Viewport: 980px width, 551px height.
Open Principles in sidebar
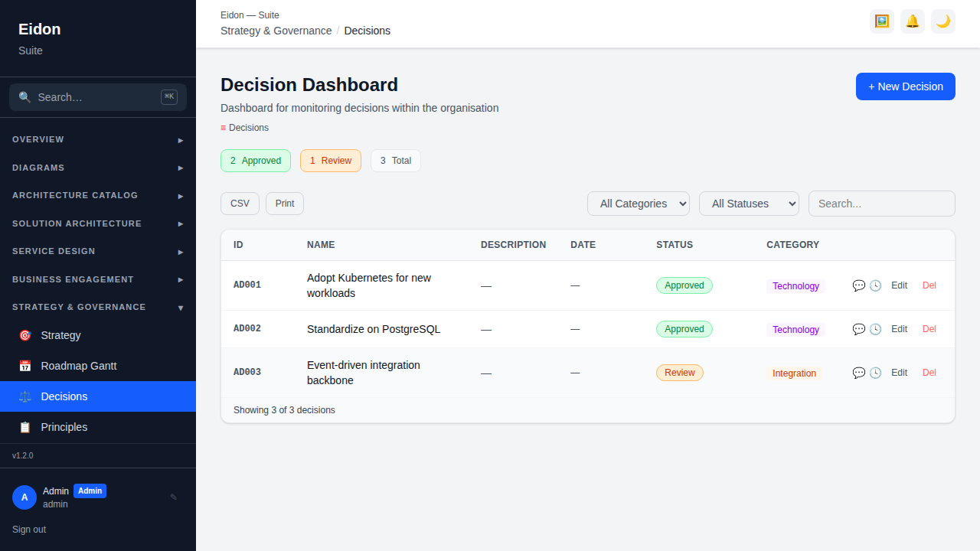(x=98, y=427)
